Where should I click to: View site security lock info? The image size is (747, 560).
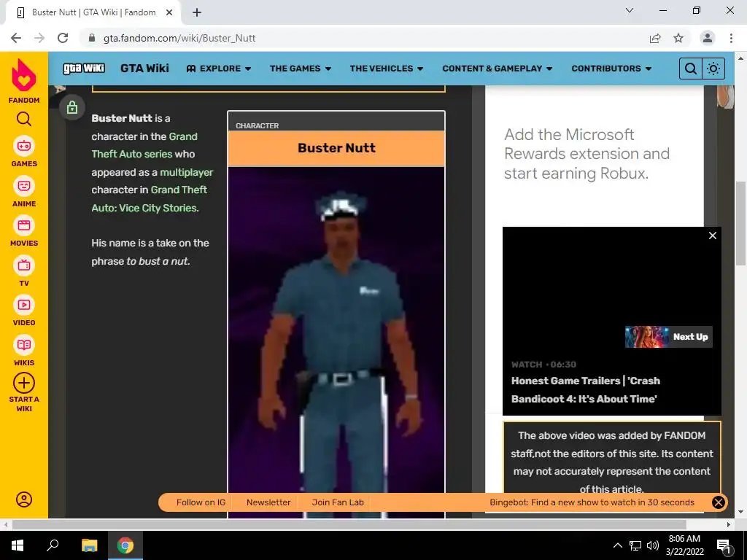(x=93, y=38)
